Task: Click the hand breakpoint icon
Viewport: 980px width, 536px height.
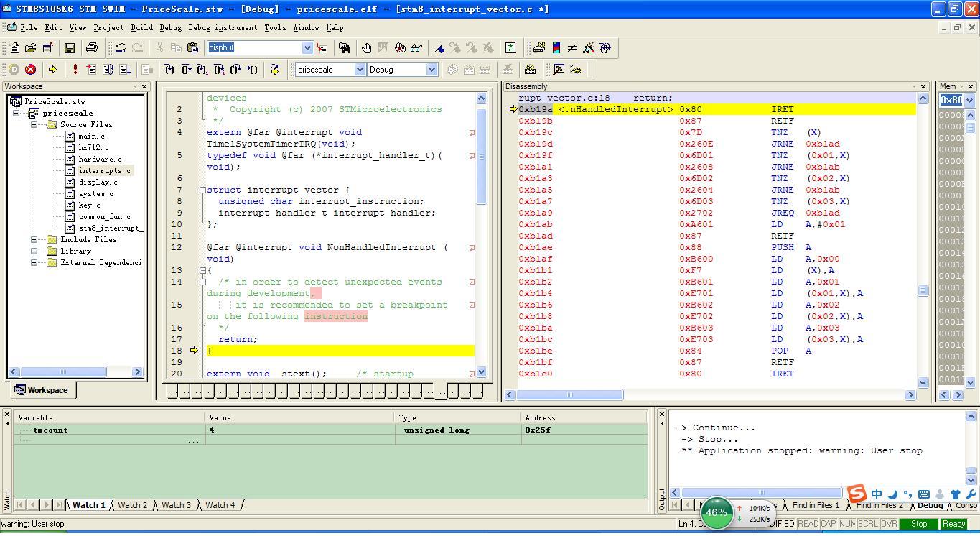Action: [x=366, y=48]
